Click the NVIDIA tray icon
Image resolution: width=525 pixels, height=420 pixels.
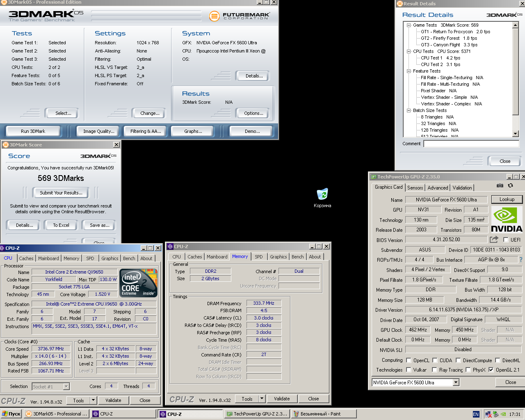pos(503,414)
